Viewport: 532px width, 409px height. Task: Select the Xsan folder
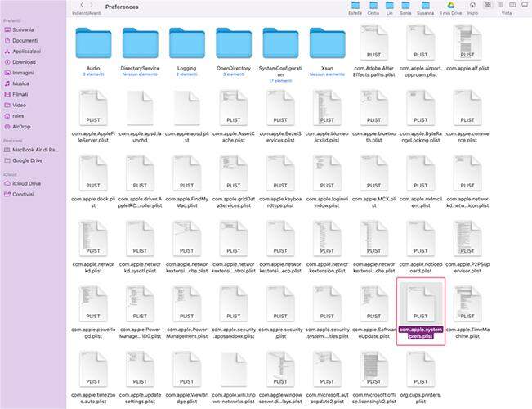point(328,43)
